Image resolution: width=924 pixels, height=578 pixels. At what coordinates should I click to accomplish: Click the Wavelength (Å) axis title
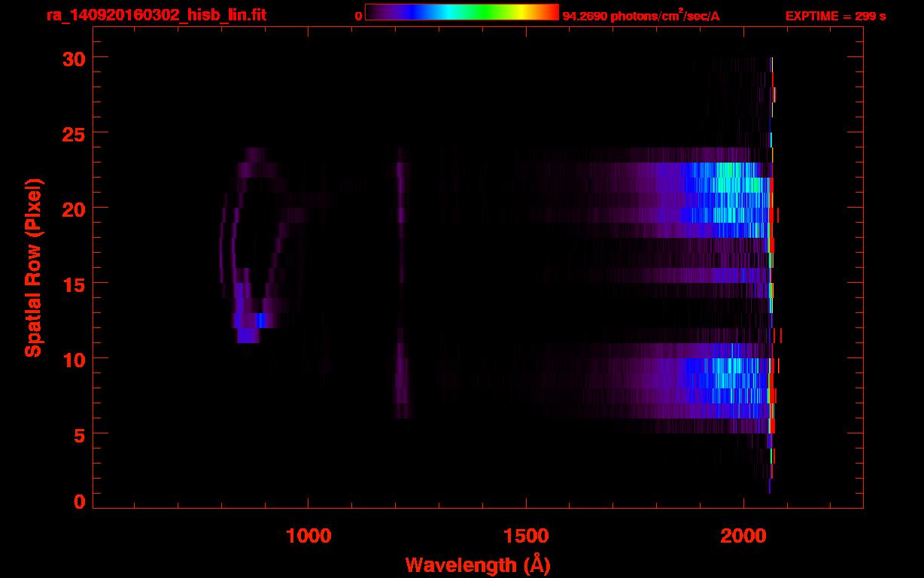[478, 564]
